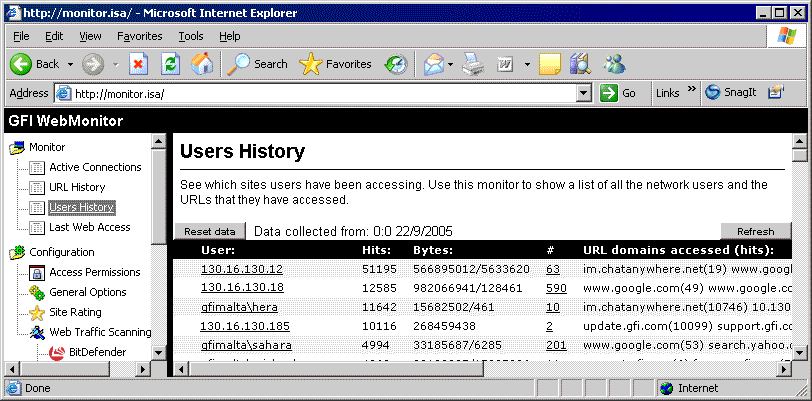Open user link gfimalta\hera

tap(239, 307)
